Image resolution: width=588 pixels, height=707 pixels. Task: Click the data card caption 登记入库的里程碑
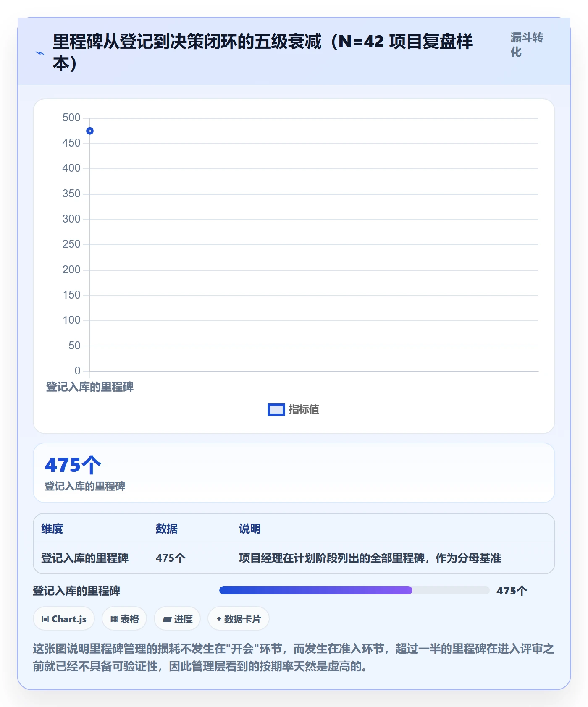point(85,486)
